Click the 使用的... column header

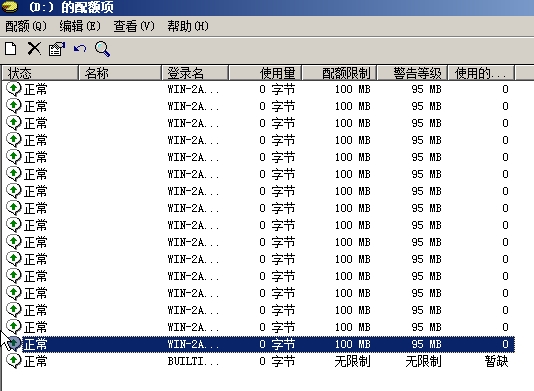(481, 73)
